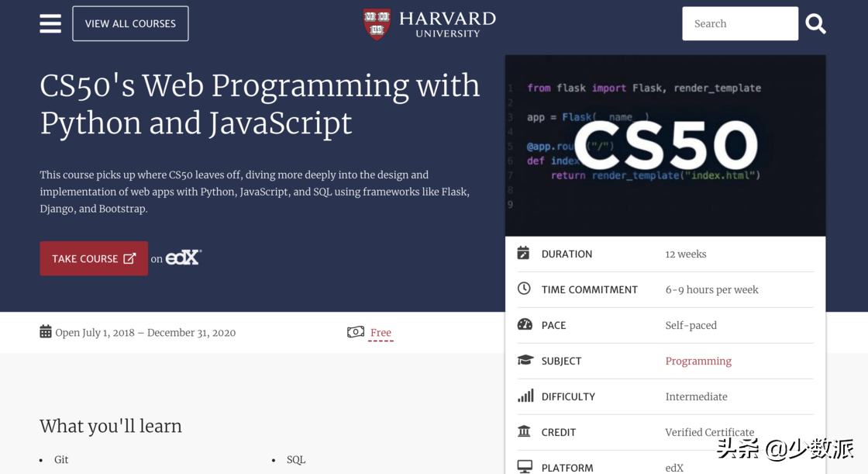The image size is (868, 474).
Task: Click the edX logo beside Take Course
Action: (x=183, y=258)
